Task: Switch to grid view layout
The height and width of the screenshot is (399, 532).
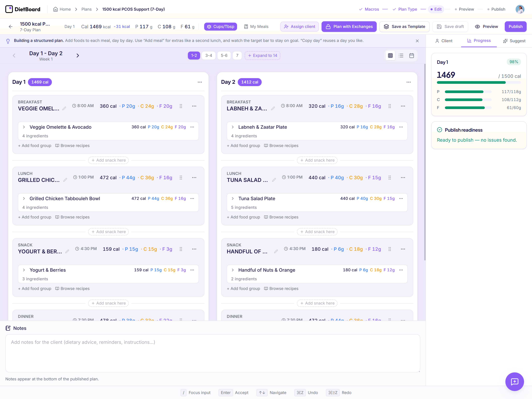Action: (x=390, y=56)
